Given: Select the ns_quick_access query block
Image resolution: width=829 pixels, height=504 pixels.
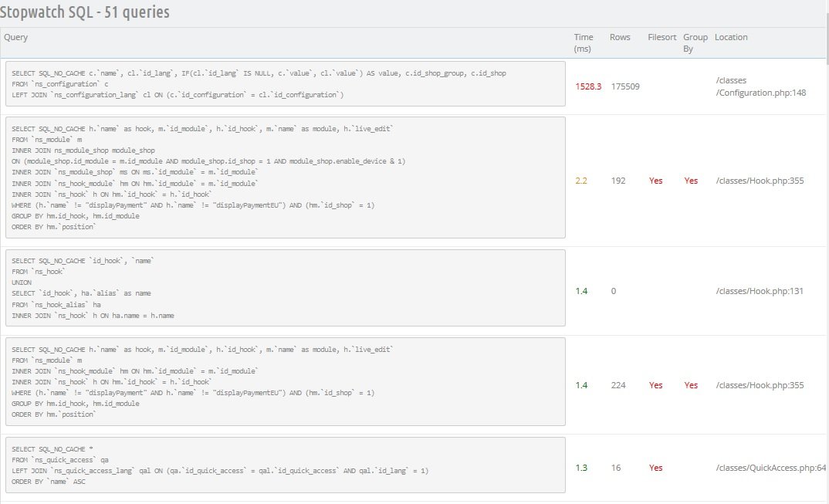Looking at the screenshot, I should [285, 465].
